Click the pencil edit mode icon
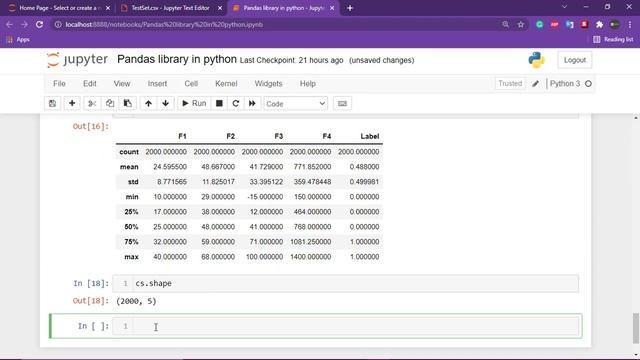This screenshot has height=360, width=640. click(x=536, y=84)
